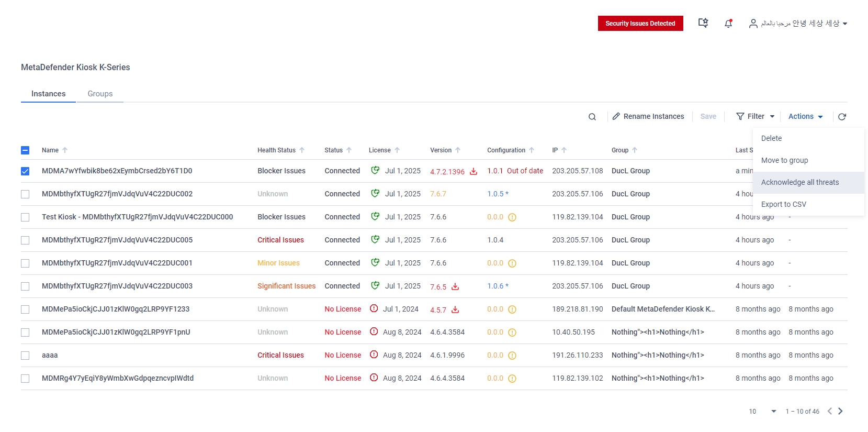Go to previous page of instances

pos(830,411)
